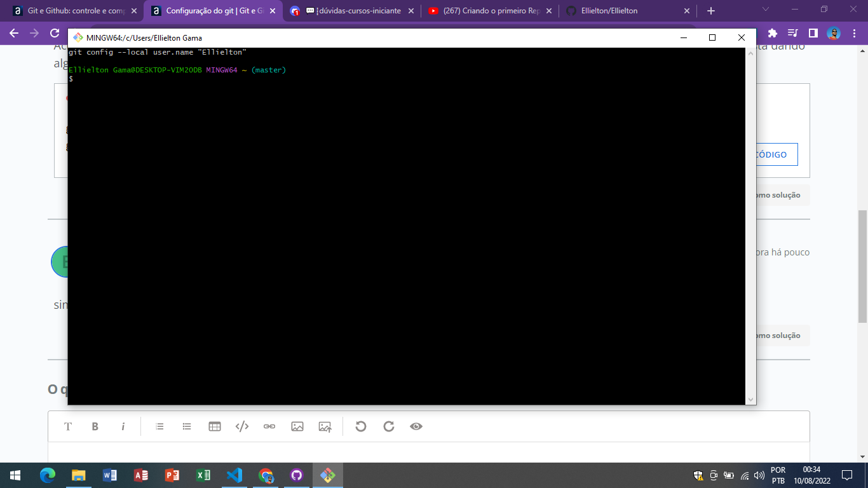Click the terminal scrollbar down arrow
The image size is (868, 488).
point(750,399)
